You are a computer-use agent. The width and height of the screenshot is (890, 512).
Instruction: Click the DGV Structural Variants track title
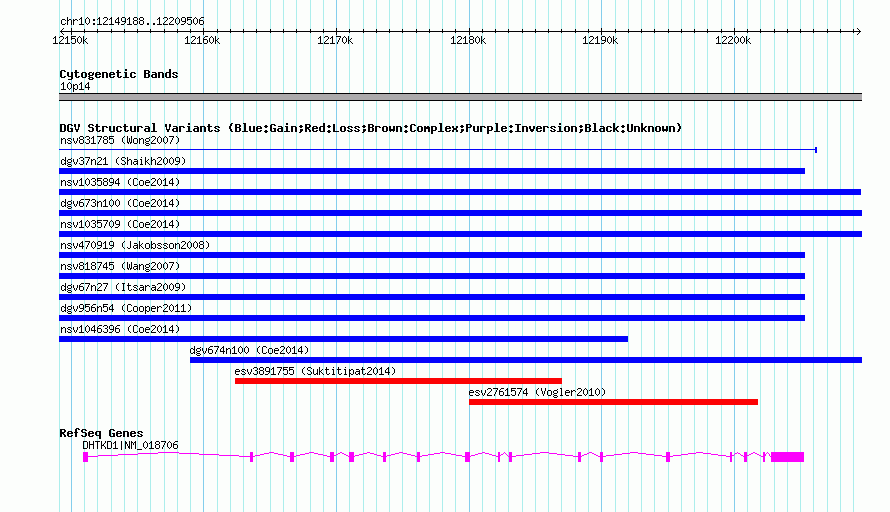coord(371,128)
